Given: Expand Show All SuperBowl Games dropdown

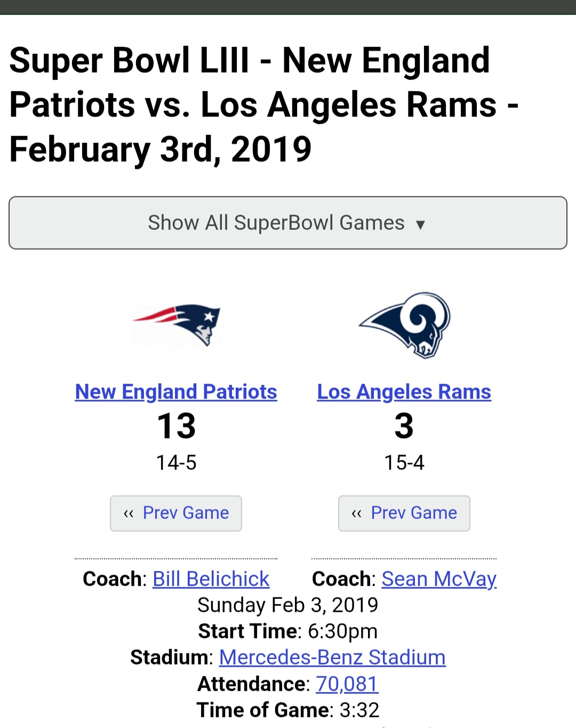Looking at the screenshot, I should coord(288,223).
